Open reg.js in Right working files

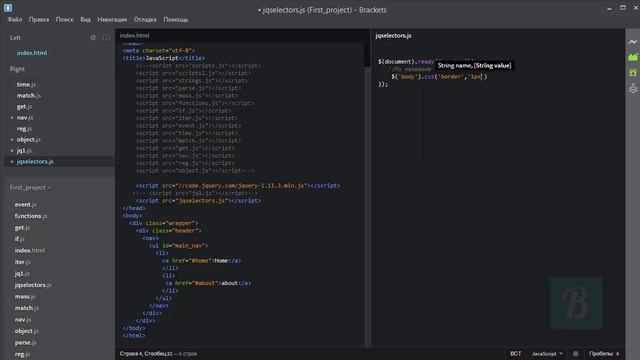(24, 129)
